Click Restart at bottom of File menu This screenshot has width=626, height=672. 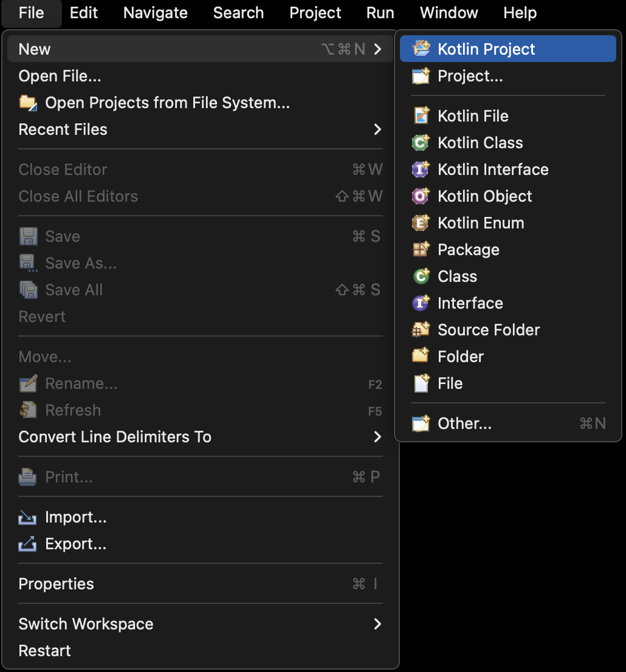[45, 651]
